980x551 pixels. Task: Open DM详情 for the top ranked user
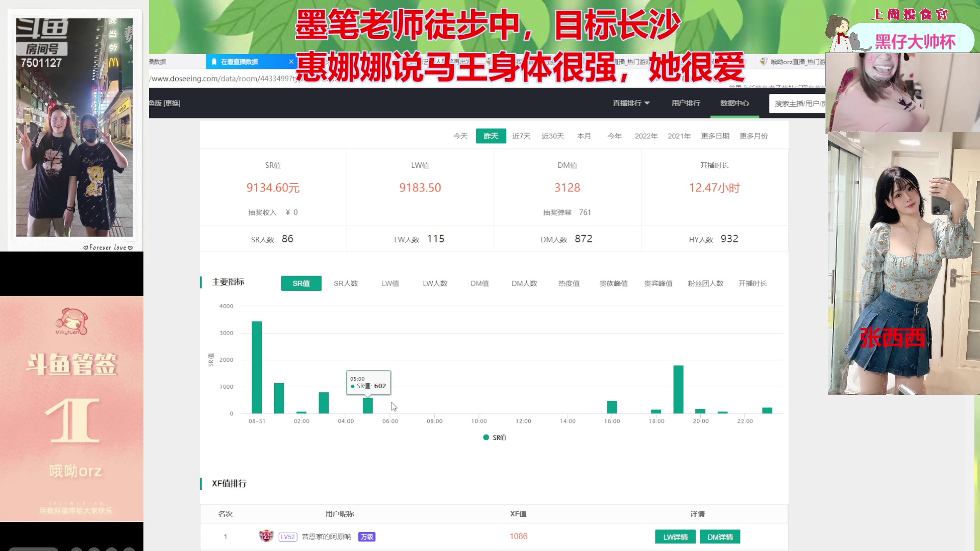tap(720, 536)
